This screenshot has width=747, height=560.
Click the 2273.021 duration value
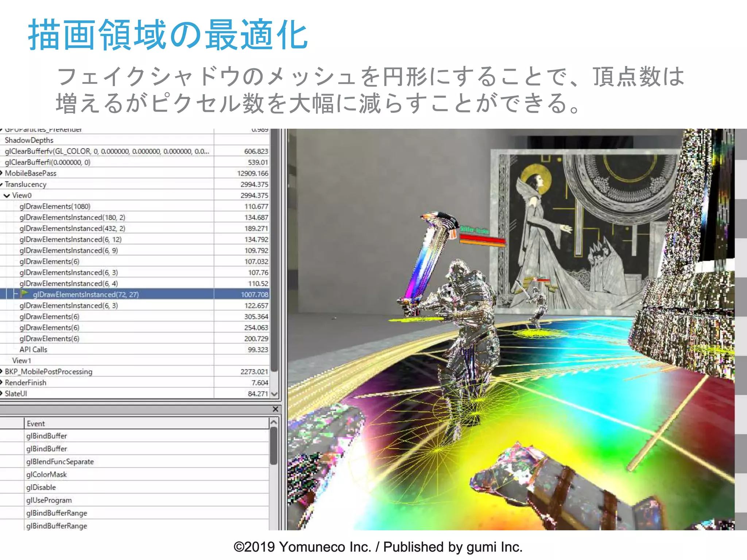254,372
